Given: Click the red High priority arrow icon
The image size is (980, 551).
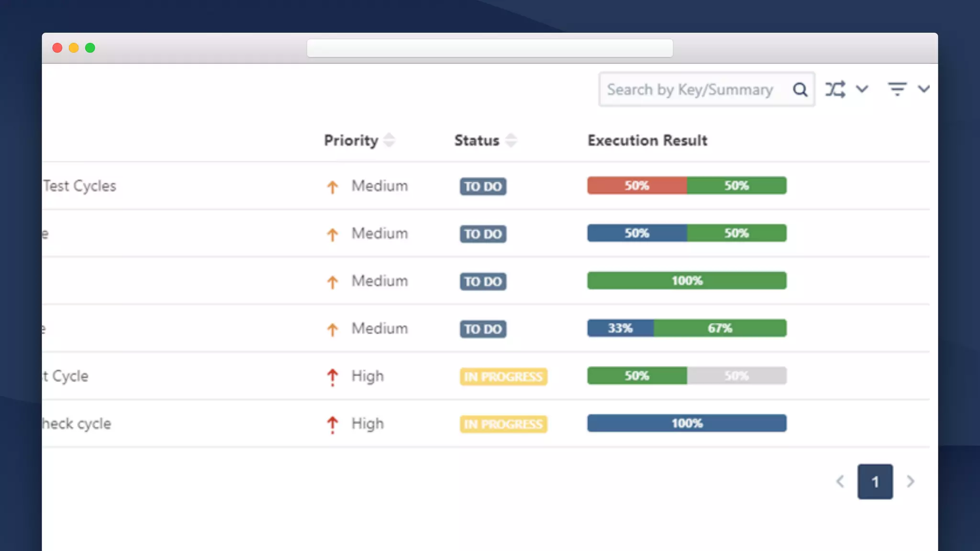Looking at the screenshot, I should [x=332, y=376].
